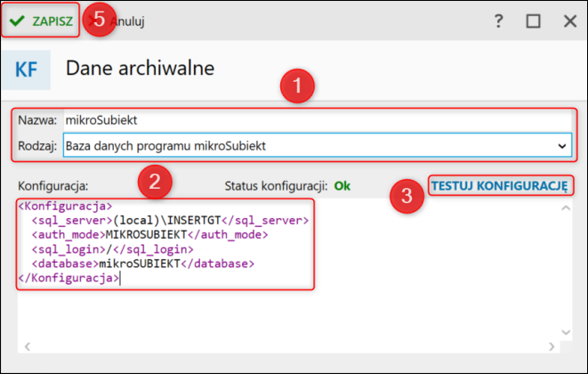Place cursor at the closing </Konfiguracja> tag
This screenshot has height=374, width=588.
point(69,278)
